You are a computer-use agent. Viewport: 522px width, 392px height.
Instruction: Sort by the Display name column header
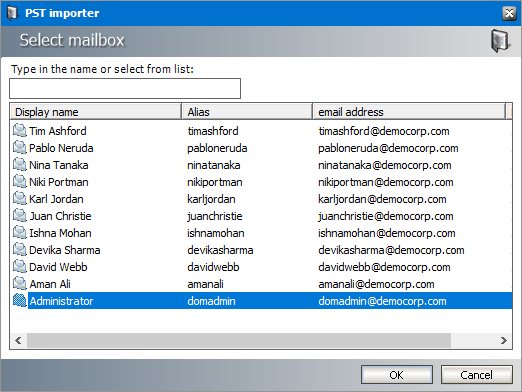(96, 112)
